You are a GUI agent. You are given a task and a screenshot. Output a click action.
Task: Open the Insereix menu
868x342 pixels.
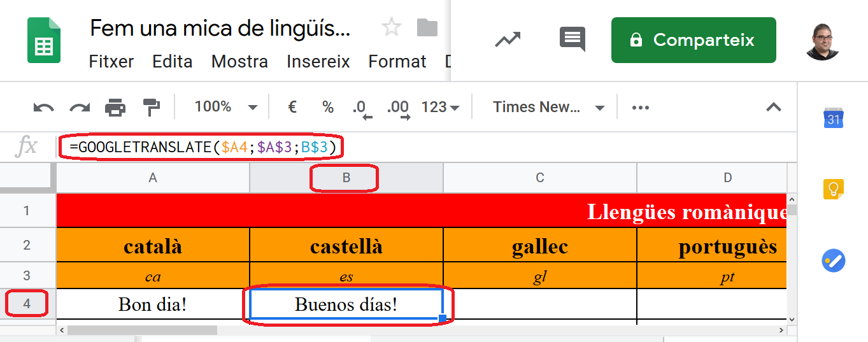pyautogui.click(x=318, y=62)
